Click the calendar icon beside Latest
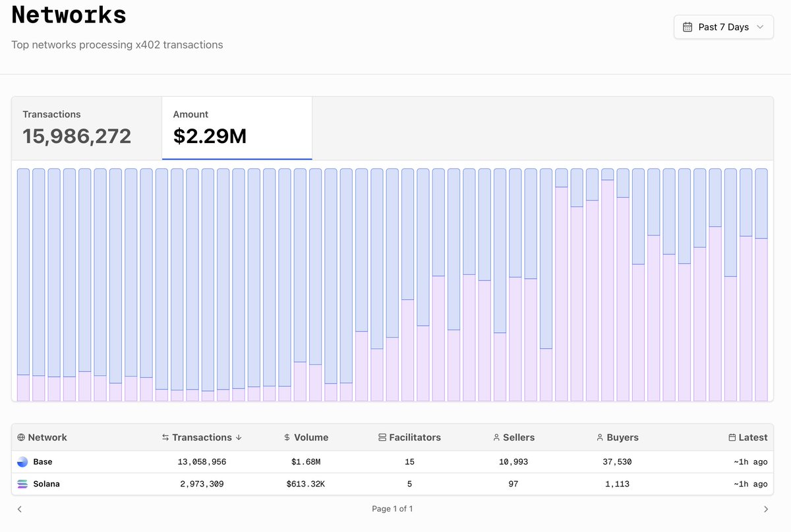 click(x=732, y=438)
